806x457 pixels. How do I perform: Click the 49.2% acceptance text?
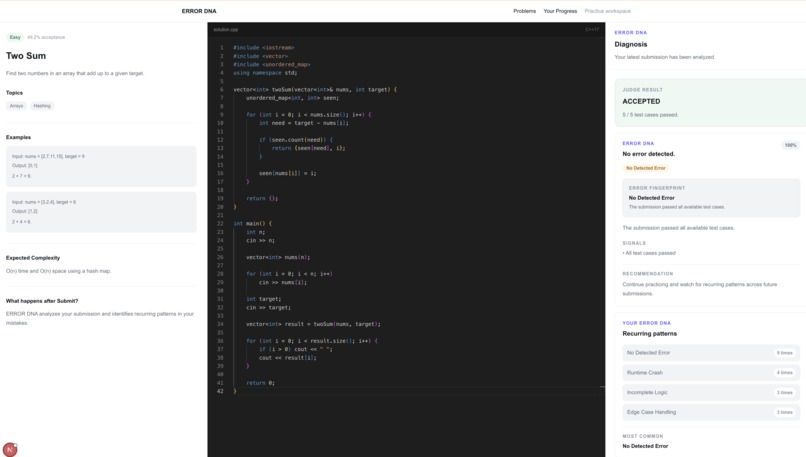point(46,37)
